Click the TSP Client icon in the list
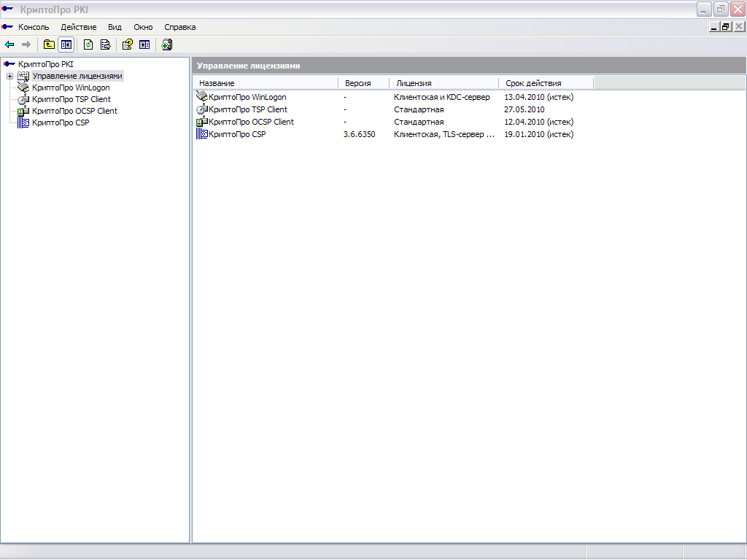 (202, 109)
